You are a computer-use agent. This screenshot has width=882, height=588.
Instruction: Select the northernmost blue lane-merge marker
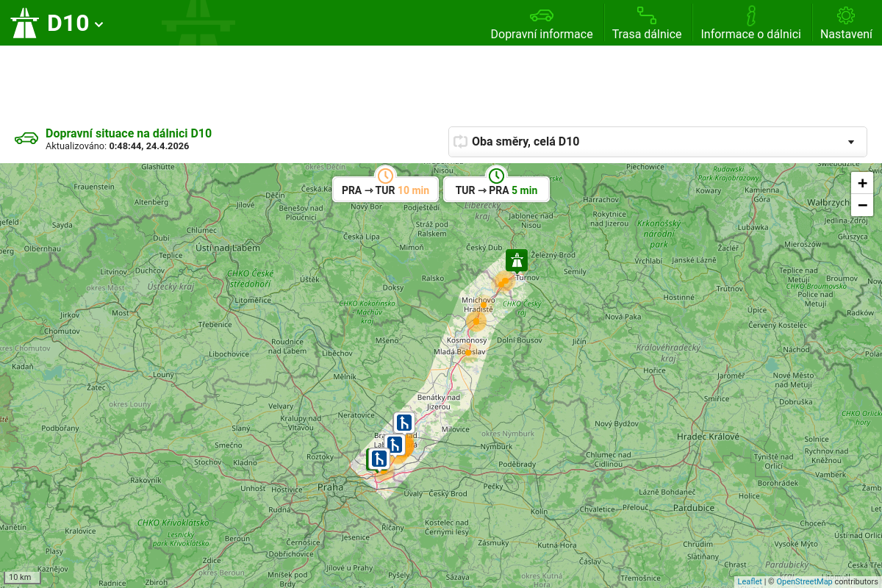coord(404,423)
